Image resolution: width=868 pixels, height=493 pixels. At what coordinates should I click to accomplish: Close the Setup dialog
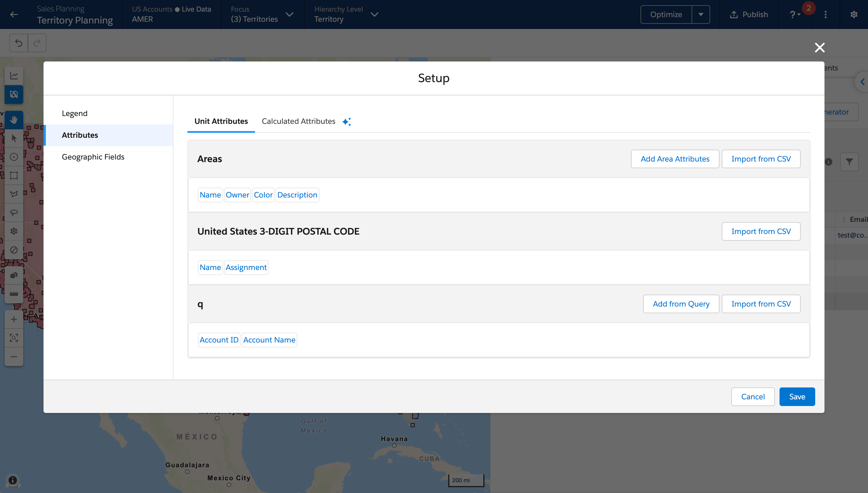pos(820,47)
